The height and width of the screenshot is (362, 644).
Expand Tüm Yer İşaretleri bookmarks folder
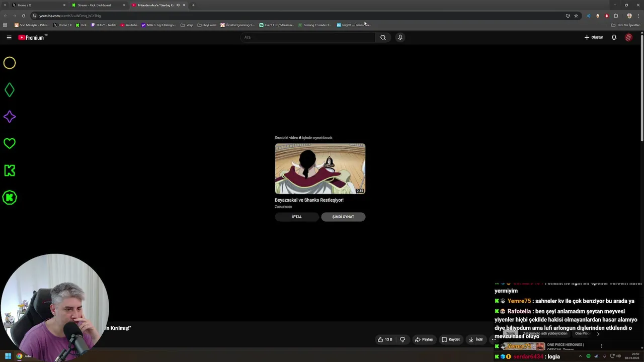[x=625, y=25]
